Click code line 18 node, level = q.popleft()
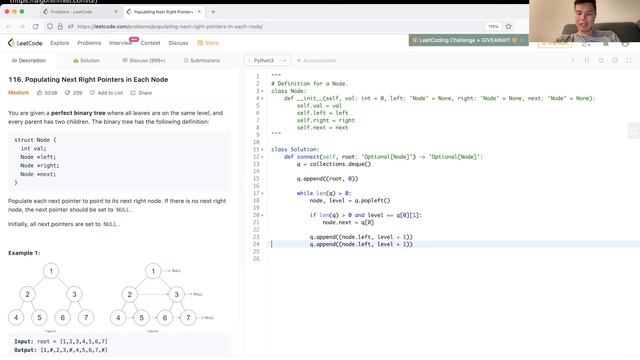The width and height of the screenshot is (640, 360). click(350, 200)
